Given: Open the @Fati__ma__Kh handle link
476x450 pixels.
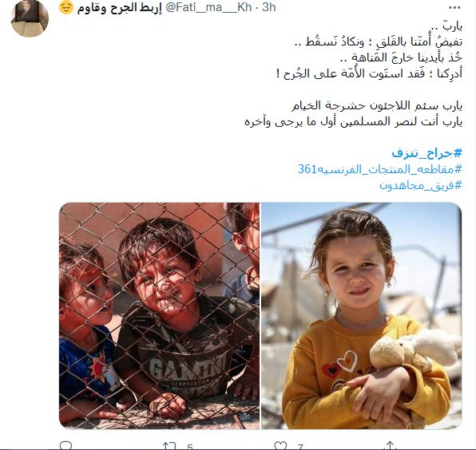Looking at the screenshot, I should [208, 7].
